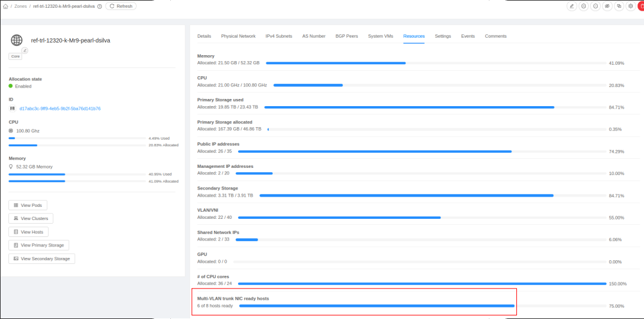Click the 40.95% Used memory bar in sidebar

pyautogui.click(x=77, y=174)
